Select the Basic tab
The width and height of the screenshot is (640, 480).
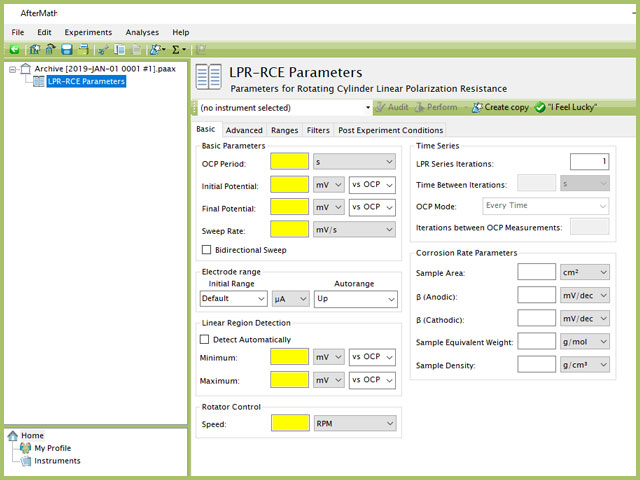(x=206, y=129)
